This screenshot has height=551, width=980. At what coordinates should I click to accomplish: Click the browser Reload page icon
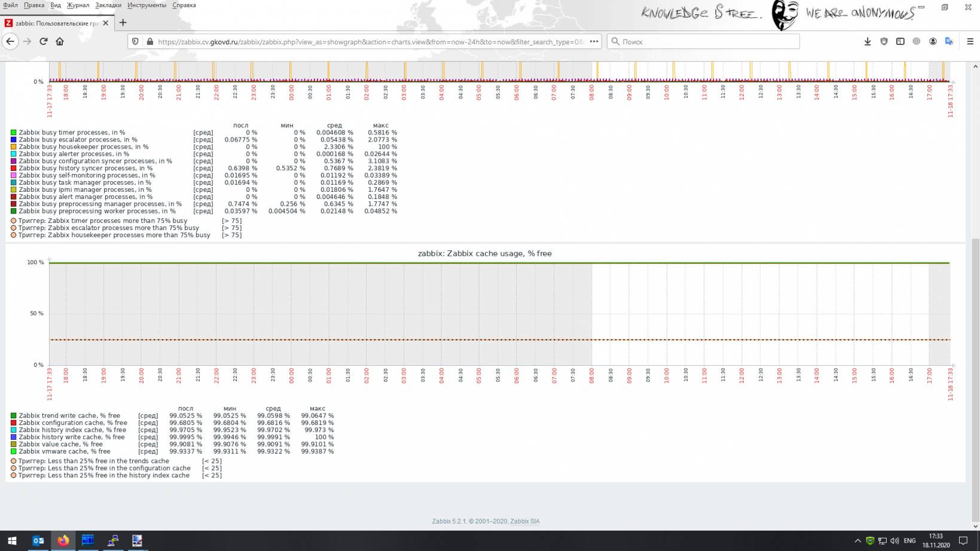pyautogui.click(x=43, y=41)
